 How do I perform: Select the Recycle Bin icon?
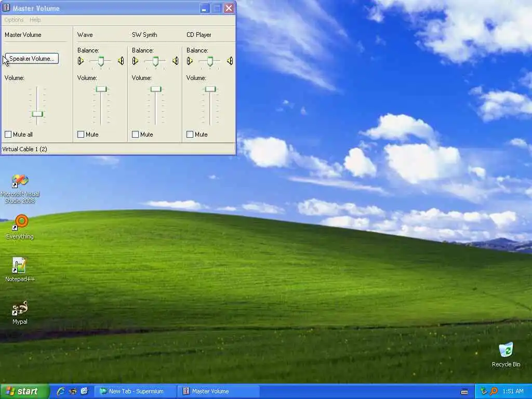pos(506,355)
